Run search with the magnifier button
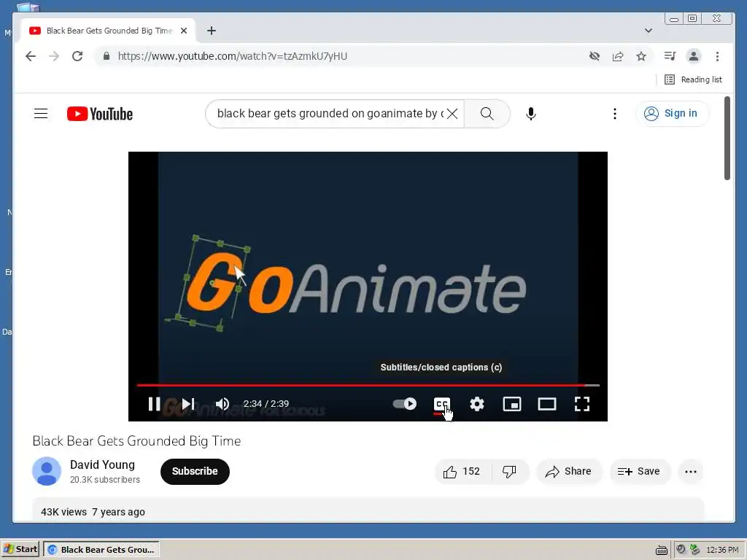 [487, 113]
